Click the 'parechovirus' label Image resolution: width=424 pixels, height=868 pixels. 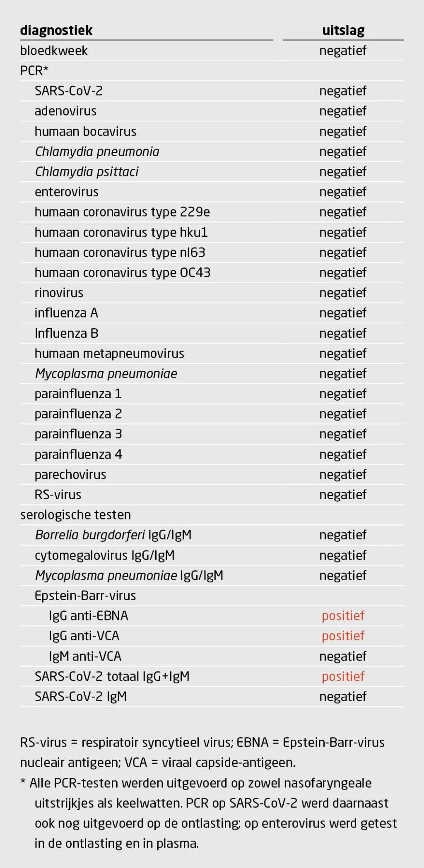click(x=70, y=475)
